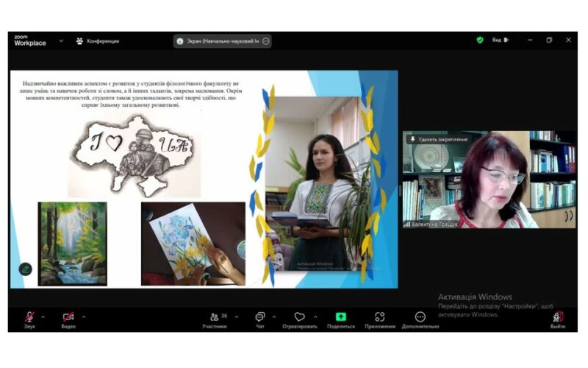Select Валентина Грещук's video thumbnail
The height and width of the screenshot is (368, 588).
point(489,180)
